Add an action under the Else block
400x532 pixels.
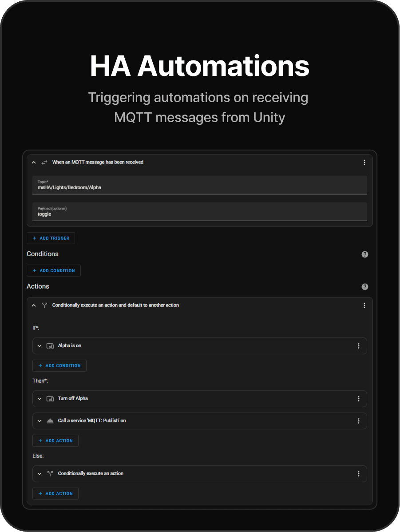[x=55, y=494]
